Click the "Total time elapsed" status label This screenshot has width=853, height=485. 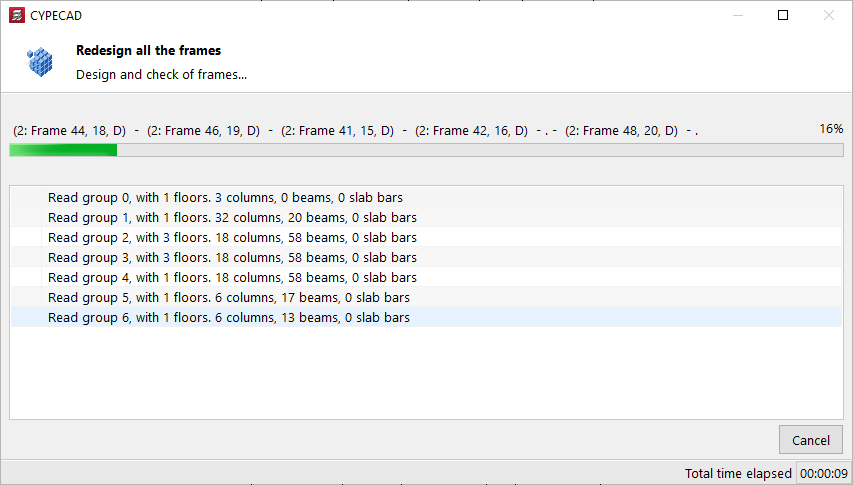pos(738,473)
